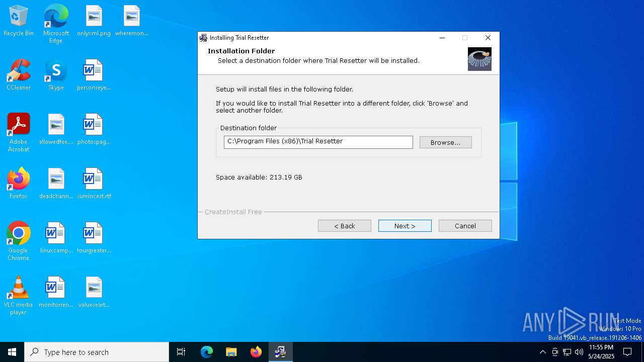Open the notification center
This screenshot has height=362, width=644.
(x=627, y=352)
